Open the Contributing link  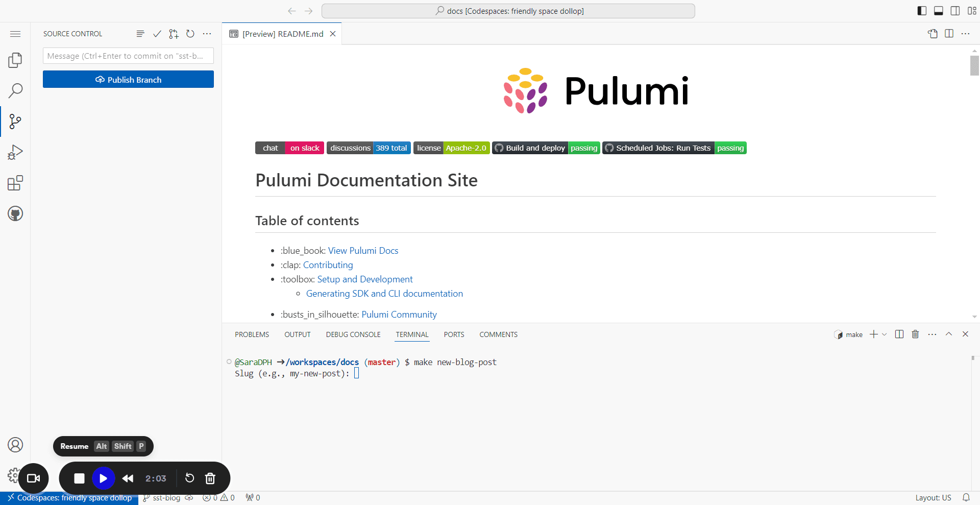(x=328, y=265)
